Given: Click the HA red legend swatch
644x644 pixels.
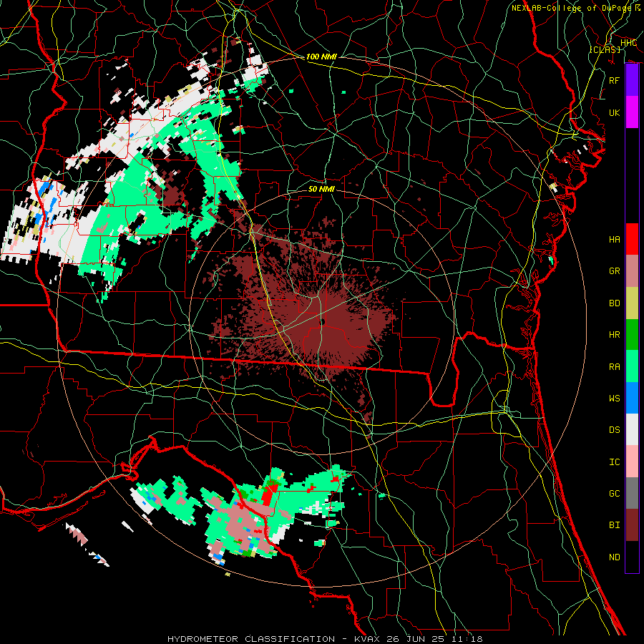Looking at the screenshot, I should point(632,239).
